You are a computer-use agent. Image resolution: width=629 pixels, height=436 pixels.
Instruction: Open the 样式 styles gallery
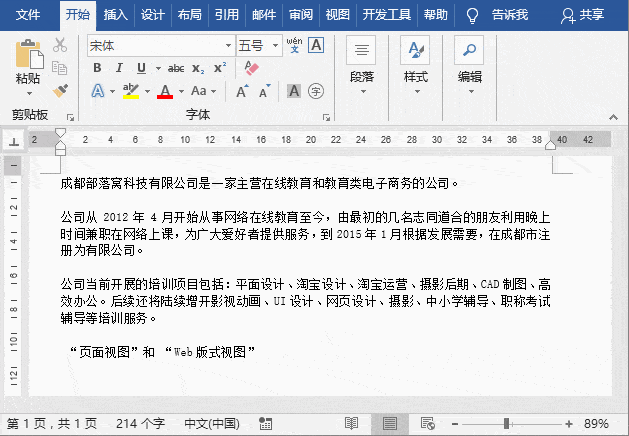point(416,66)
